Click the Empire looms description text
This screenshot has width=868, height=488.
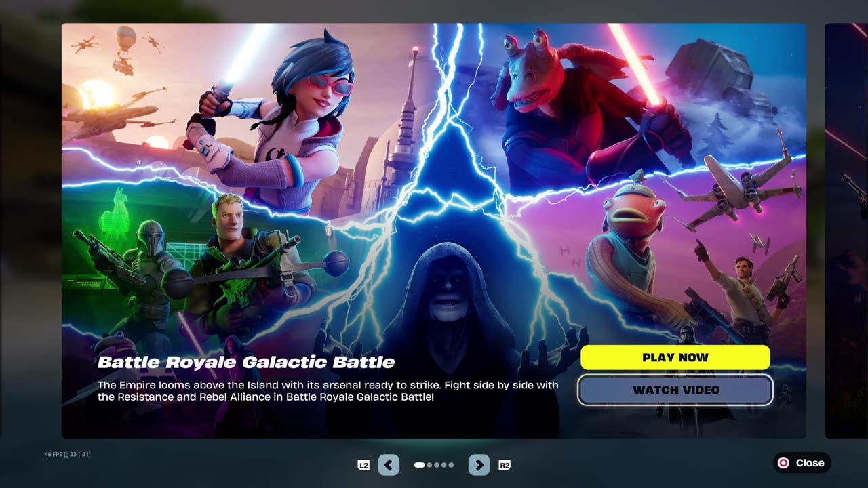click(x=328, y=390)
